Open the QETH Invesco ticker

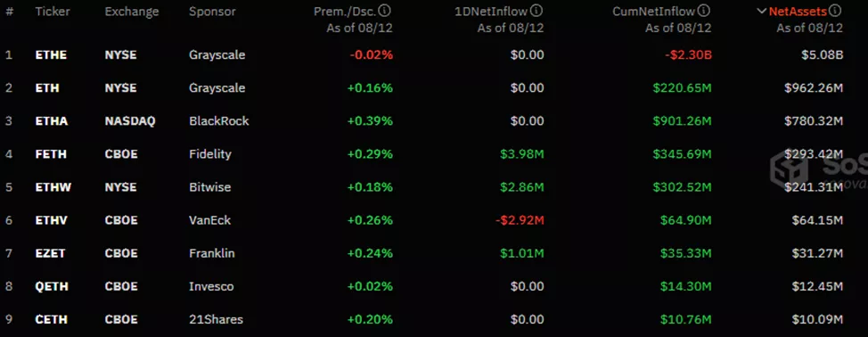tap(52, 287)
